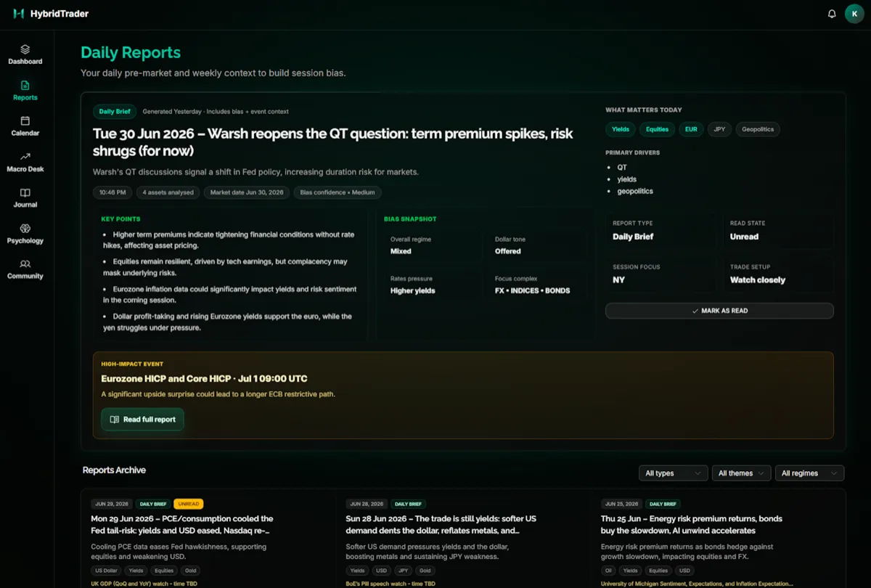Click the Gold tag on Jun 28 report
Screen dimensions: 871x588
pos(425,571)
